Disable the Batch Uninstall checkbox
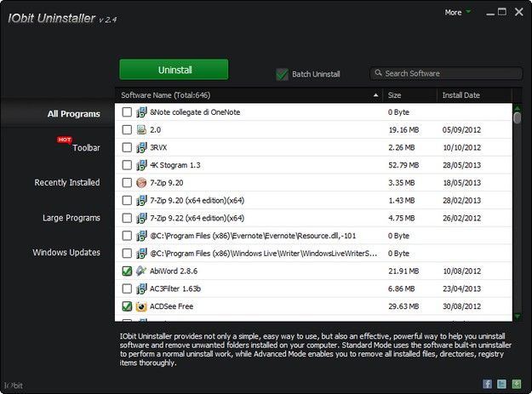This screenshot has height=394, width=532. pyautogui.click(x=282, y=75)
